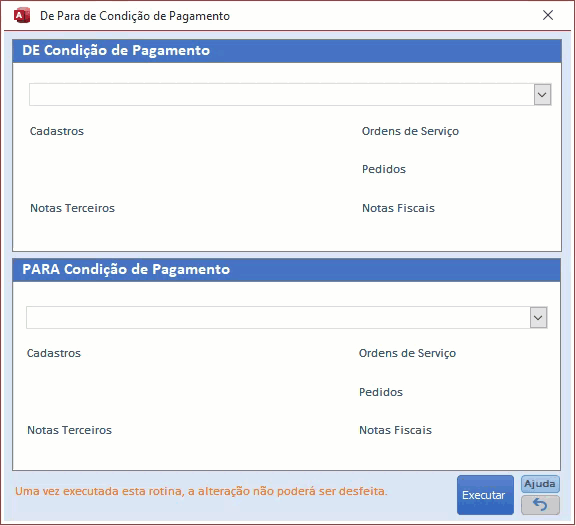This screenshot has width=576, height=526.
Task: Click Ordens de Serviço in the PARA section
Action: click(x=407, y=353)
